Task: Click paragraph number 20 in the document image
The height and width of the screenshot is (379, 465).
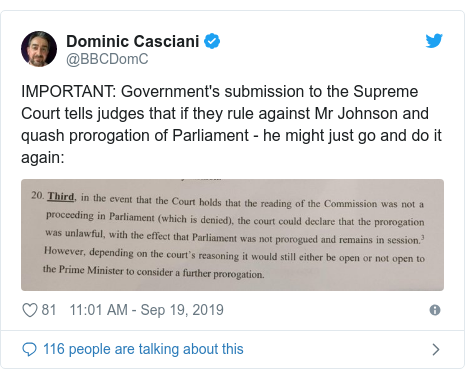Action: pyautogui.click(x=38, y=195)
